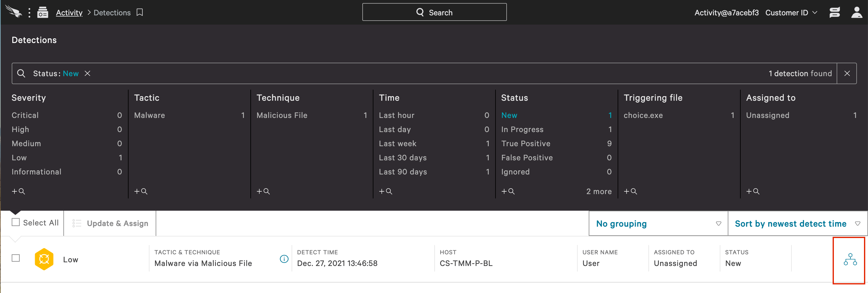Open Sort by newest detect time dropdown

coord(797,223)
